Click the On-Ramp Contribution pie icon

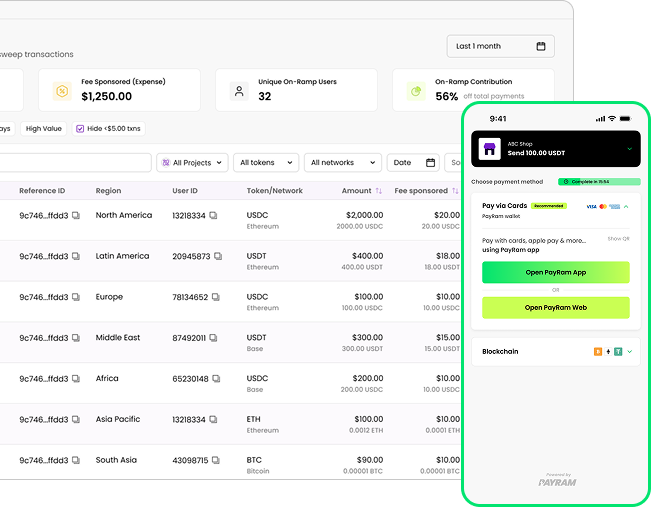click(x=414, y=91)
